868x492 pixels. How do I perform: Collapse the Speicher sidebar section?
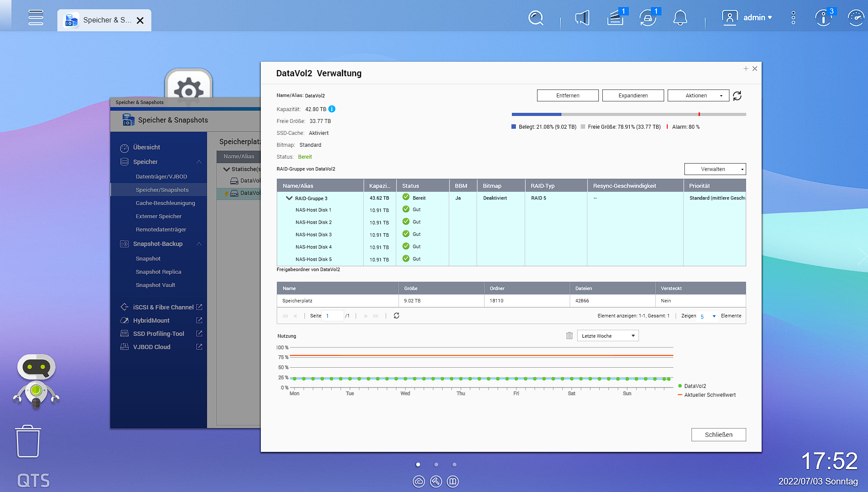(199, 162)
